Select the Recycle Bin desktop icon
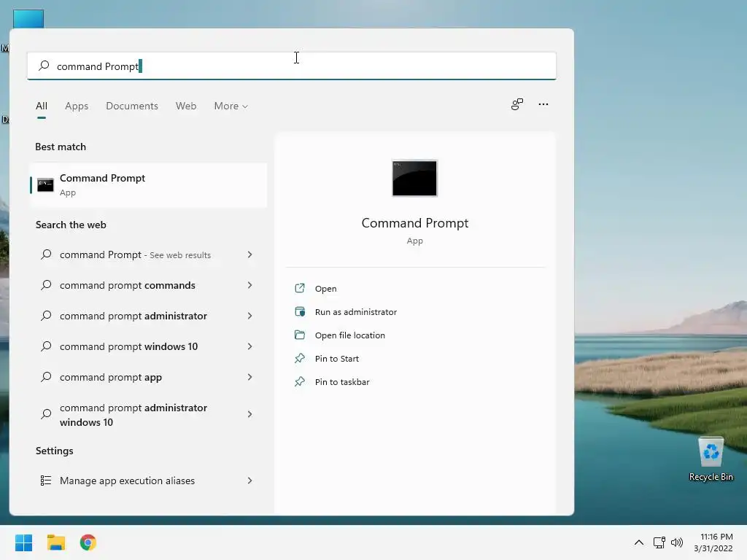The image size is (747, 560). click(711, 459)
